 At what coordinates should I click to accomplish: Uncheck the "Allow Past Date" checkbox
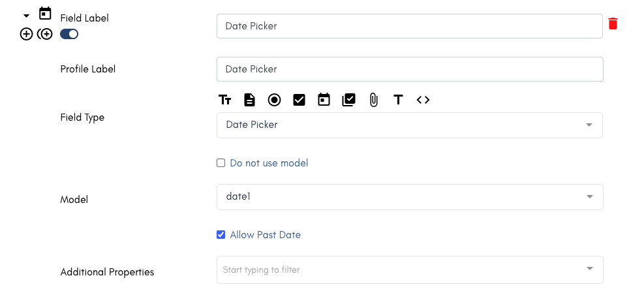tap(221, 235)
